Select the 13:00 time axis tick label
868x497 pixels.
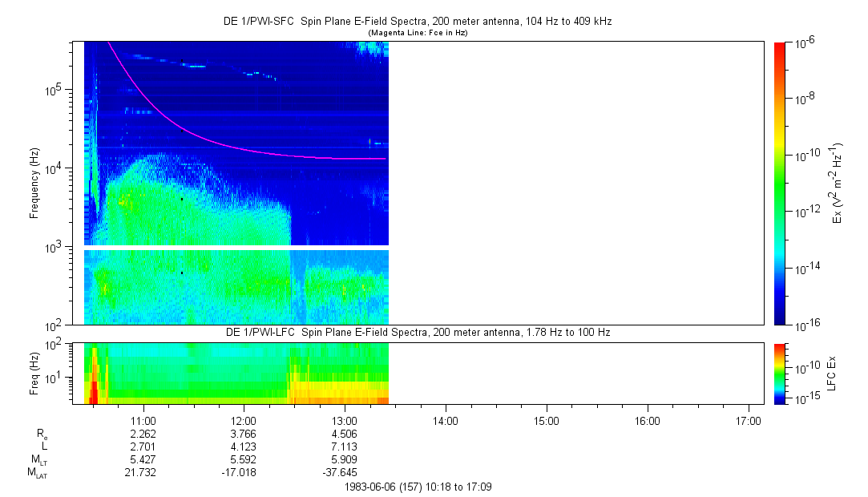coord(345,421)
